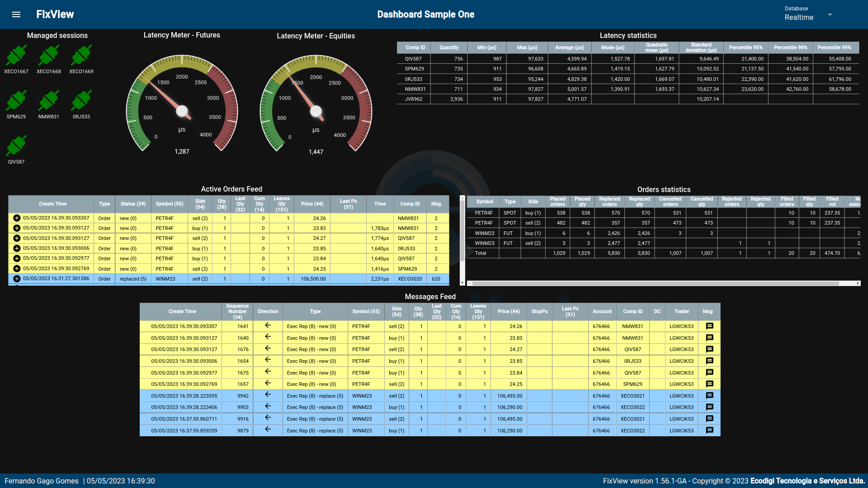Sort Latency statistics by Comp ID header

(x=415, y=47)
